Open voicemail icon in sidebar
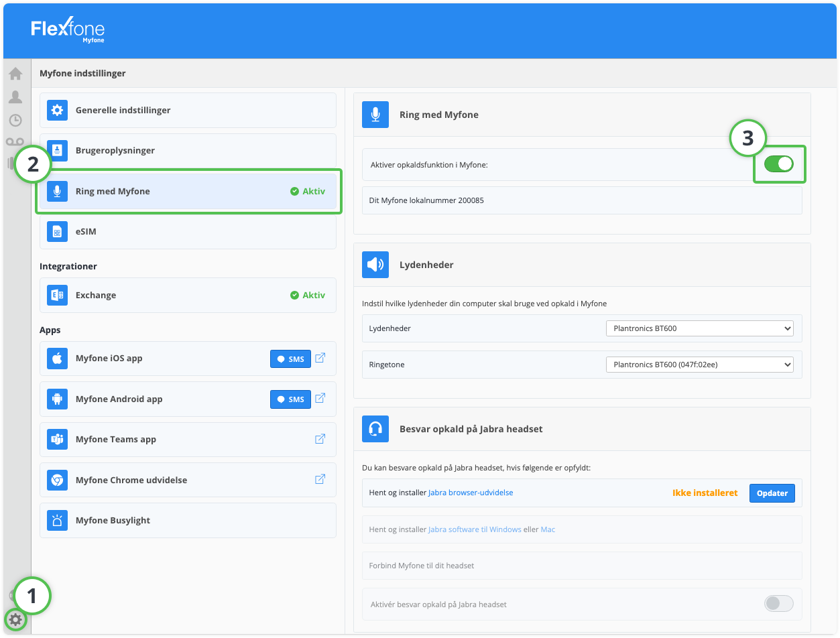Image resolution: width=840 pixels, height=638 pixels. [x=15, y=142]
